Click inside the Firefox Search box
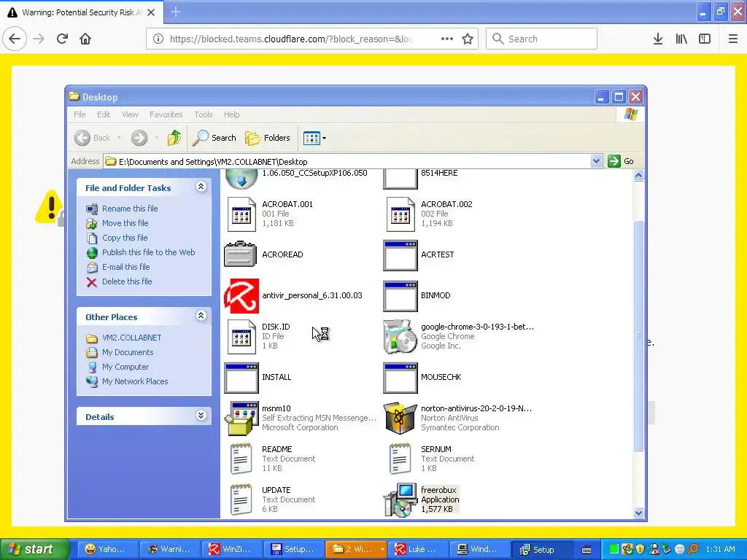Viewport: 747px width, 560px height. point(542,39)
